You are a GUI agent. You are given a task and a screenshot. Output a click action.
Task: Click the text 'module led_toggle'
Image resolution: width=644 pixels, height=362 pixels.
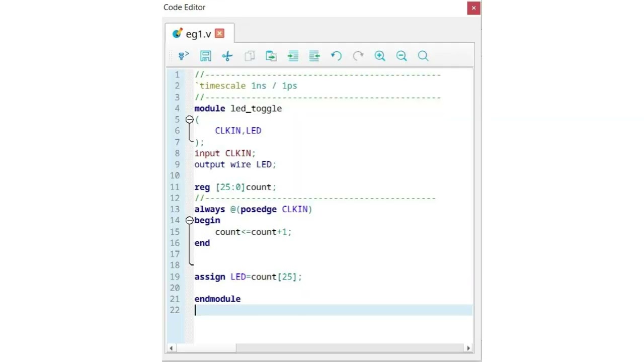point(238,109)
